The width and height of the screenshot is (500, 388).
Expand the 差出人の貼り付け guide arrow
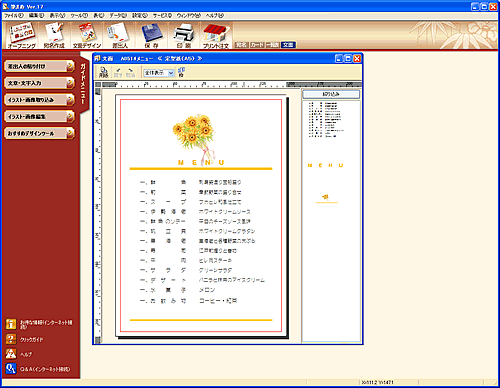click(x=70, y=66)
